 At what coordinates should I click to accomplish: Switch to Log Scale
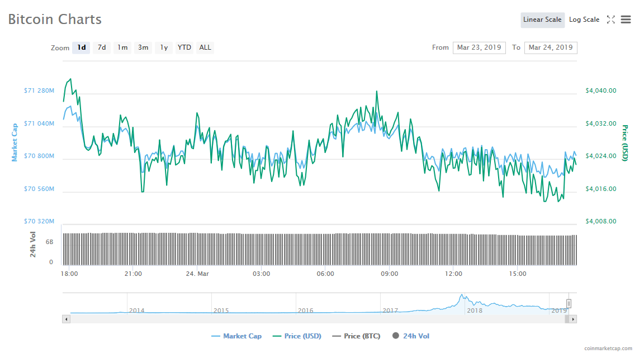(584, 20)
